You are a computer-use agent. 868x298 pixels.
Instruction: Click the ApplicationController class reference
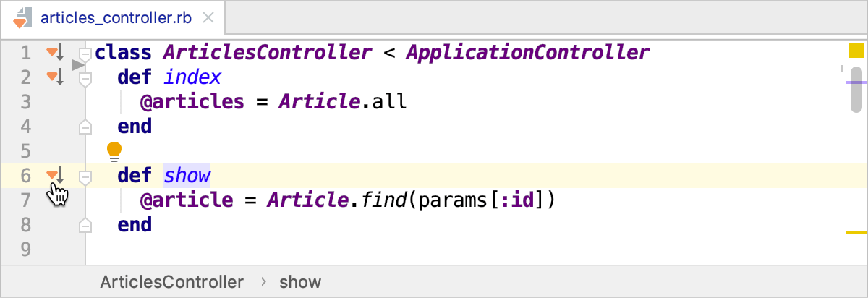coord(527,52)
